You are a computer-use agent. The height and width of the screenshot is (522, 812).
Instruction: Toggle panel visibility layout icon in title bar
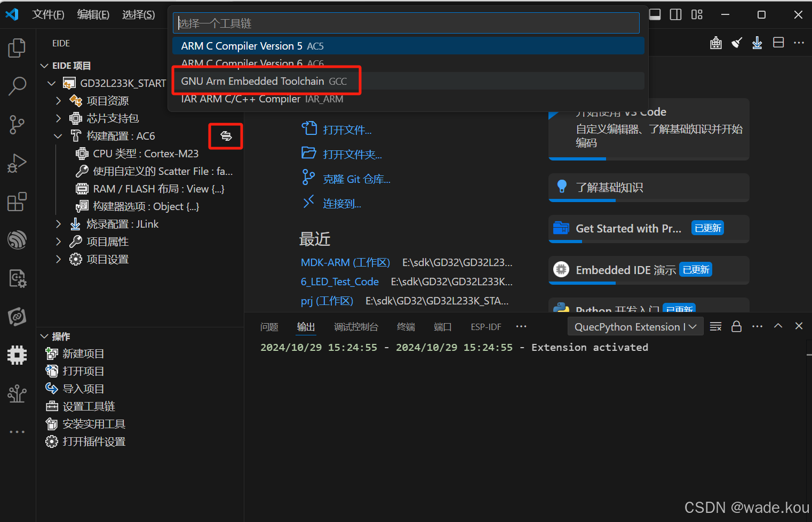click(655, 14)
